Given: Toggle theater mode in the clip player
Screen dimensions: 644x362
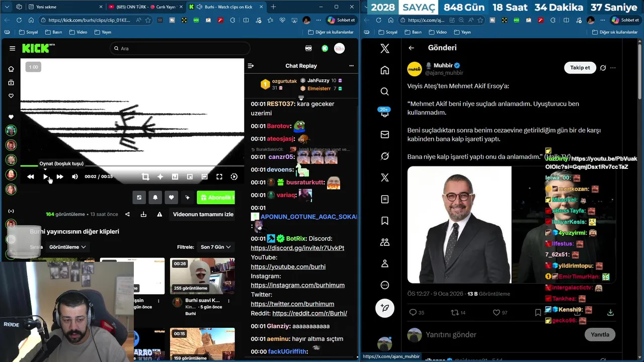Looking at the screenshot, I should tap(204, 176).
